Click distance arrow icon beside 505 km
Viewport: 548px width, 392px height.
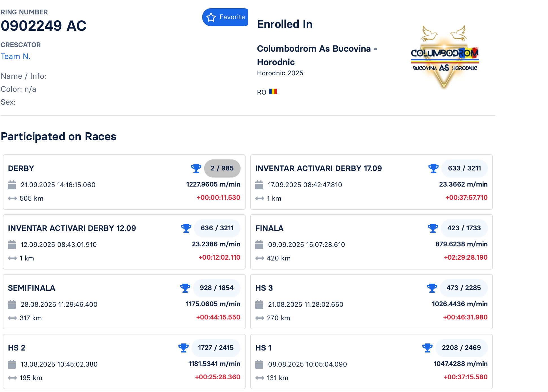[x=12, y=198]
